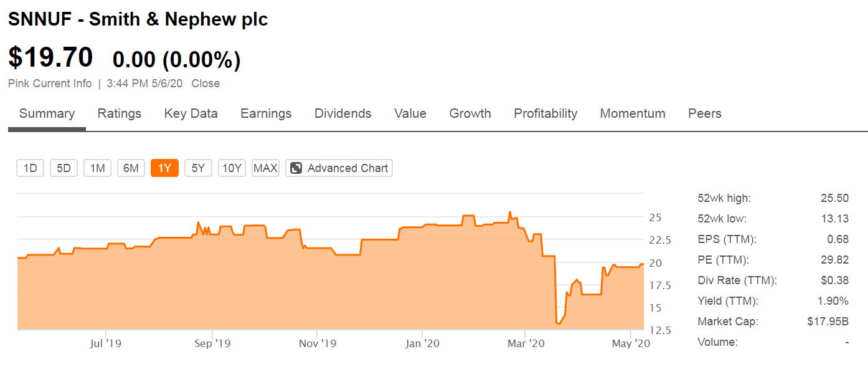Open the Dividends tab
868x377 pixels.
343,113
